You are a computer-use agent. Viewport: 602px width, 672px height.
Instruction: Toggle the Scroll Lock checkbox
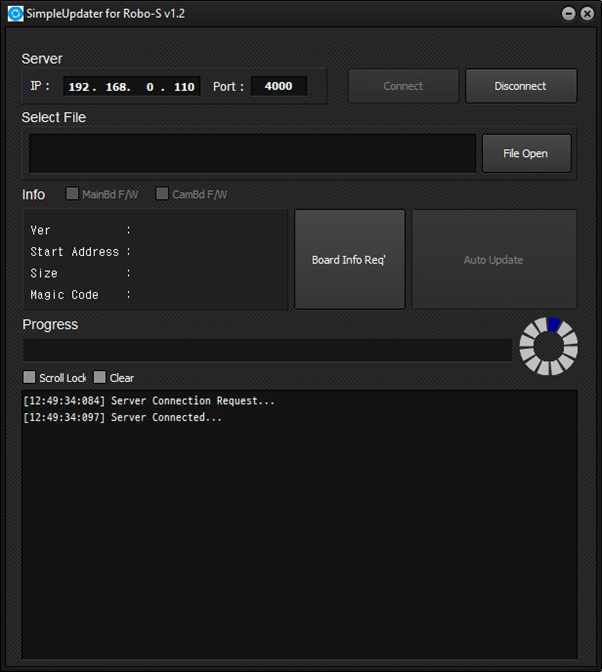coord(29,378)
